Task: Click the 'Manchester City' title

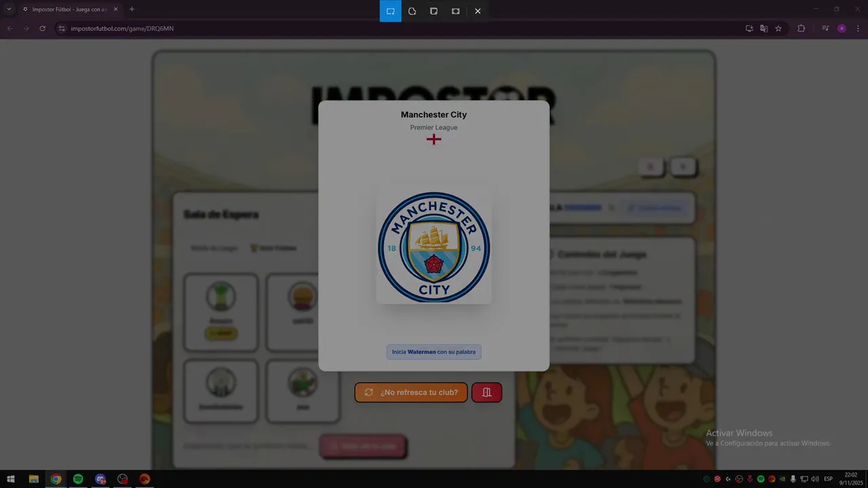Action: 434,115
